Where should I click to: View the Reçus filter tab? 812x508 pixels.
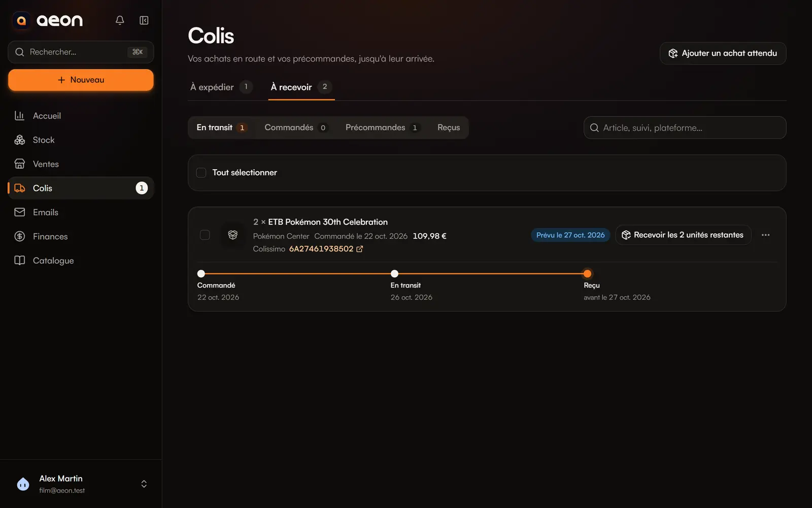point(449,128)
